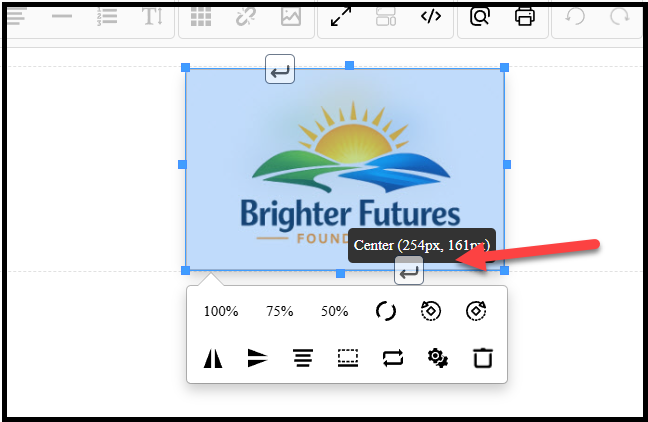Toggle full screen editor mode
The width and height of the screenshot is (648, 422).
point(341,17)
